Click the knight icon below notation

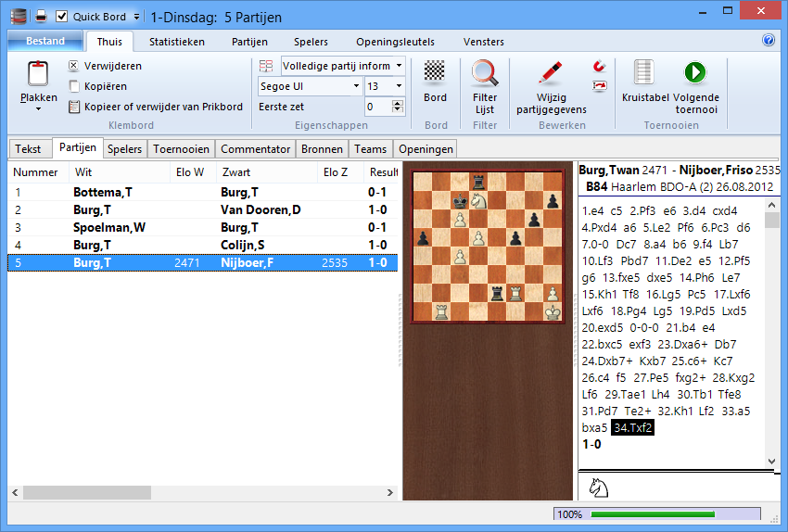[599, 488]
